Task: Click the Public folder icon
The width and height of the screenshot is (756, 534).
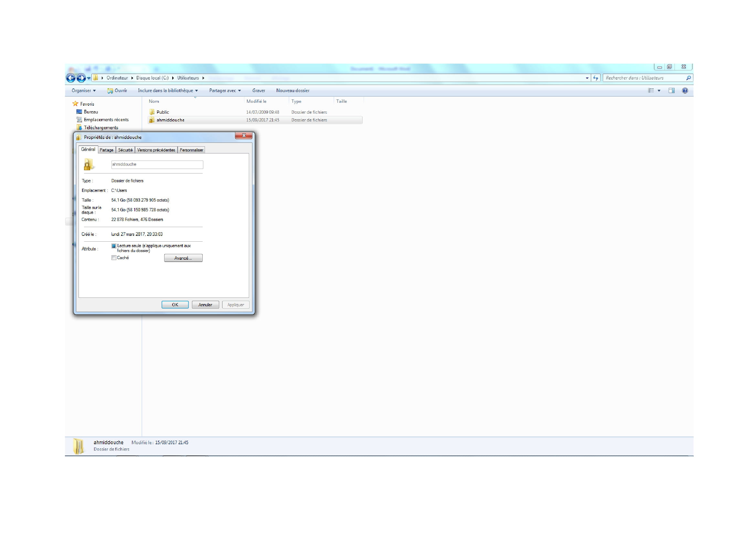Action: 152,112
